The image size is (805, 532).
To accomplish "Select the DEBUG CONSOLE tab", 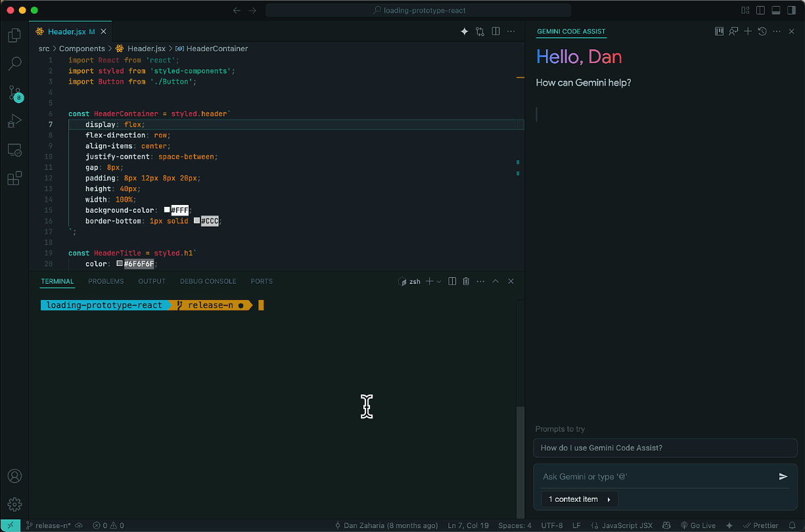I will click(x=208, y=281).
